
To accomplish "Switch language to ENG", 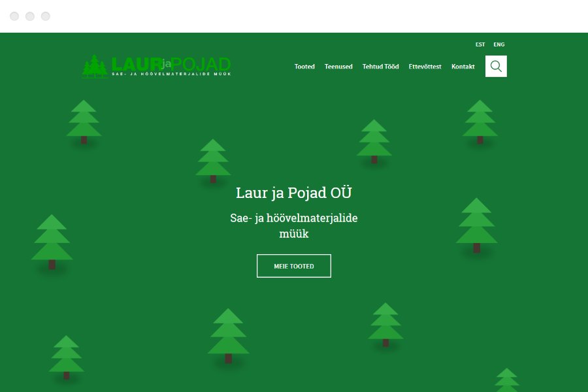I will coord(499,44).
